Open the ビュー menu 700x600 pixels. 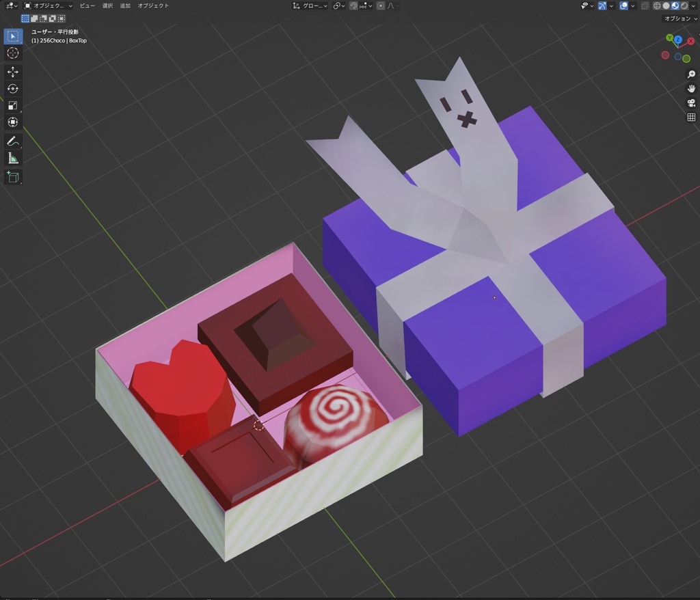click(x=88, y=5)
